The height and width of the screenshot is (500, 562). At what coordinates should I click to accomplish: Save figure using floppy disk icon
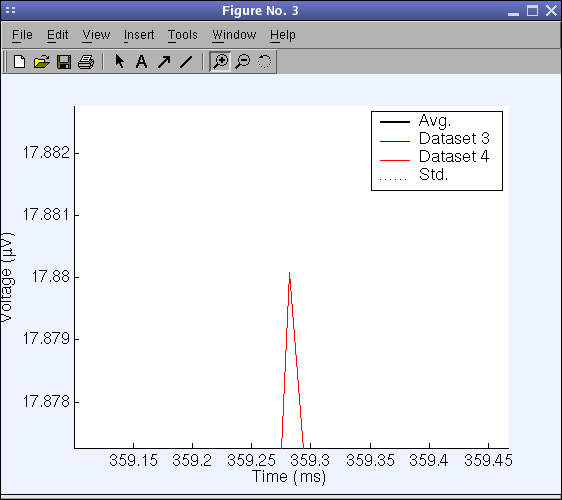[64, 62]
